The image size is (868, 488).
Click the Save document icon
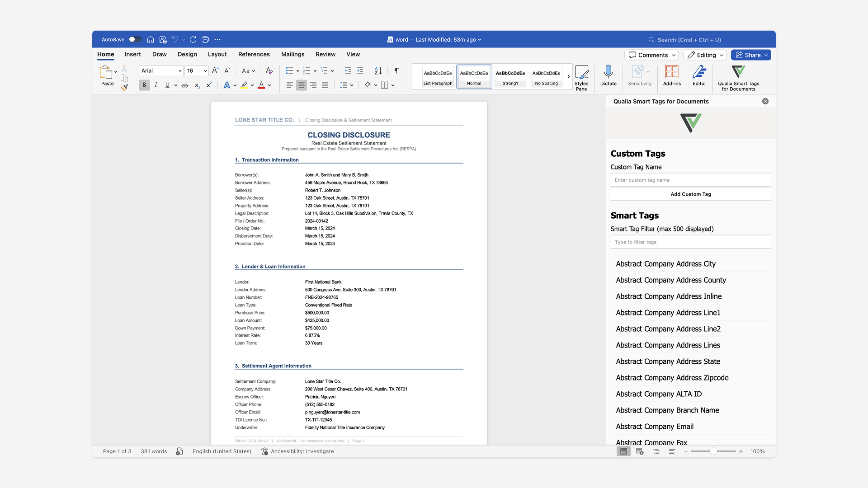pyautogui.click(x=163, y=40)
